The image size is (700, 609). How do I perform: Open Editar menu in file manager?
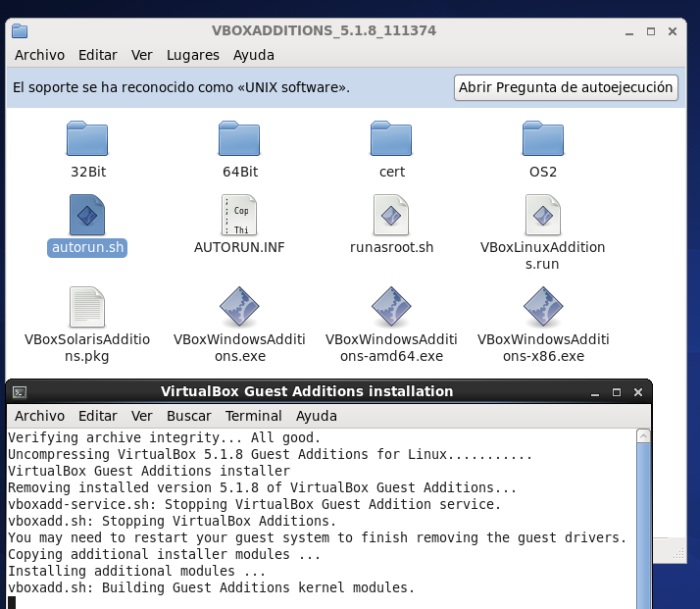pos(98,55)
